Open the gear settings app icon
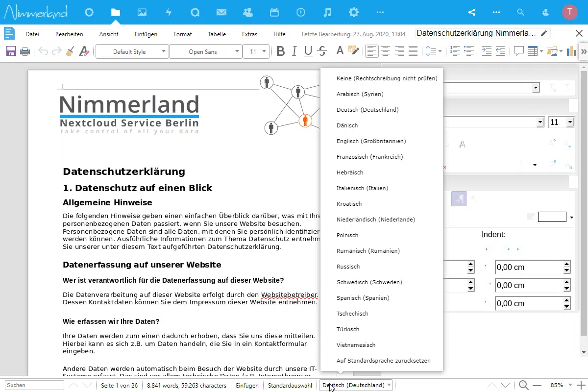 tap(354, 12)
